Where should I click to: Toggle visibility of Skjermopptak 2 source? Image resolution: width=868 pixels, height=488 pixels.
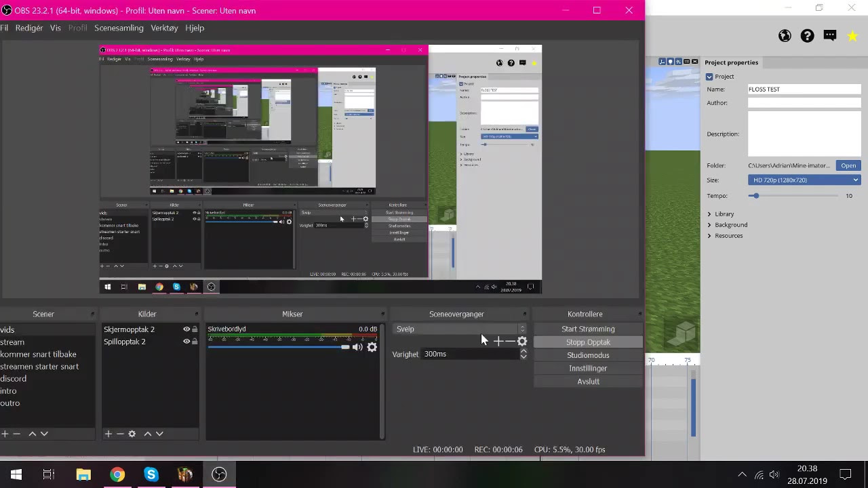(186, 329)
